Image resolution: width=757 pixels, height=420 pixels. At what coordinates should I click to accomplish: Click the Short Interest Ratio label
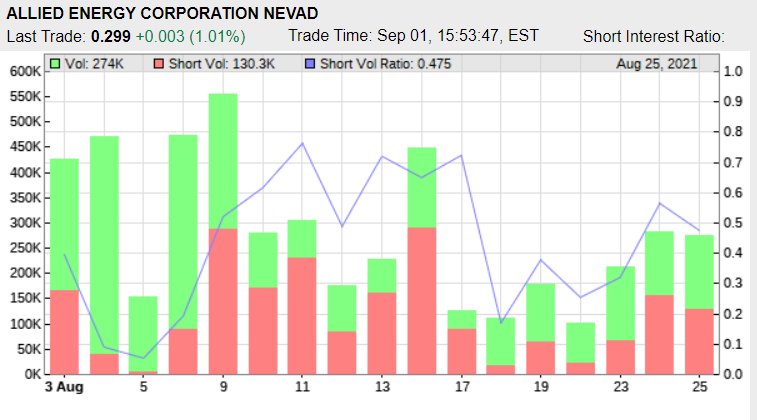654,36
